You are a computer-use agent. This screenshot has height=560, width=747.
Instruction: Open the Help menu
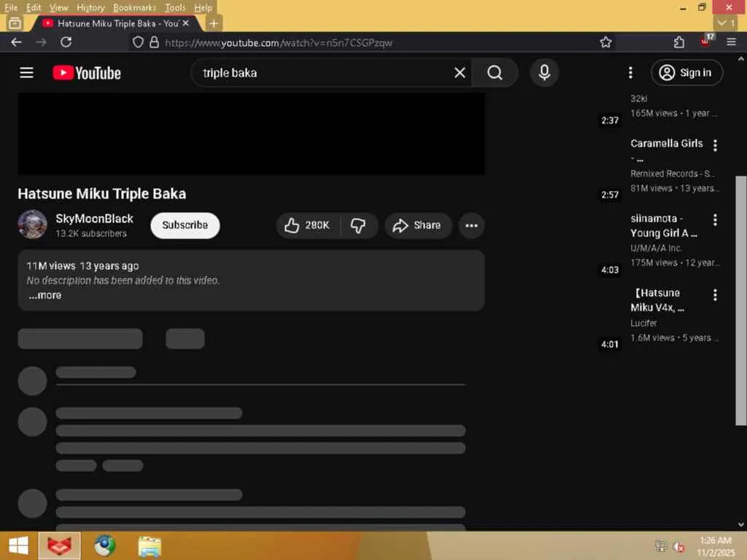203,7
